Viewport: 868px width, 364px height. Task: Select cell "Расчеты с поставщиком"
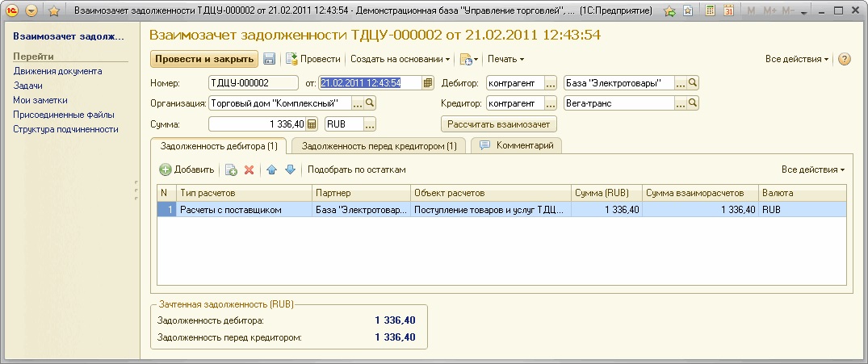click(244, 210)
